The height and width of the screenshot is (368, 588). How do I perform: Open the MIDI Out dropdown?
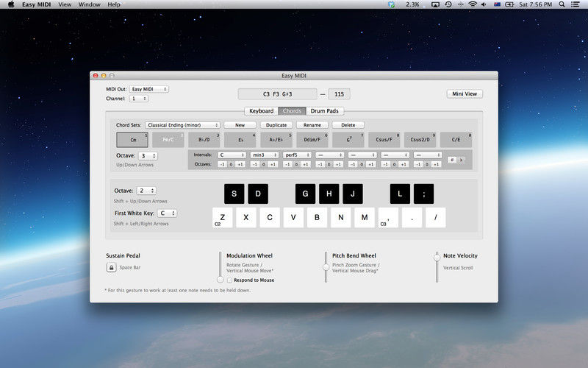click(149, 89)
